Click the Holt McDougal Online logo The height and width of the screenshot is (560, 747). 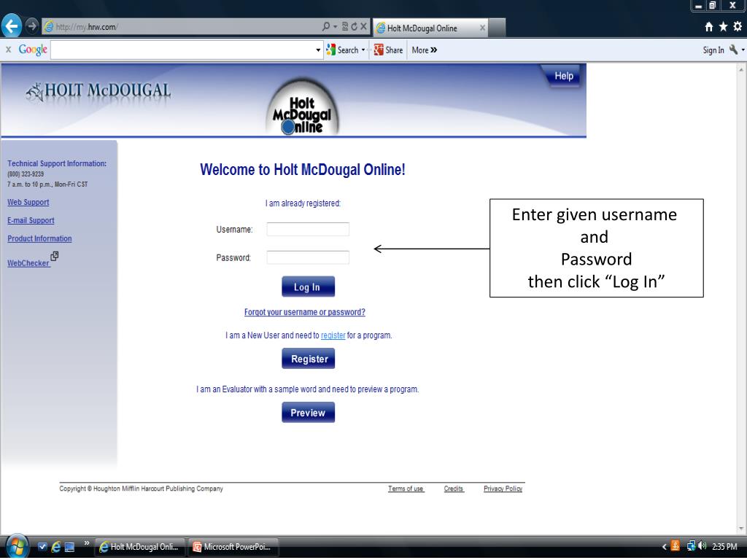(x=301, y=108)
